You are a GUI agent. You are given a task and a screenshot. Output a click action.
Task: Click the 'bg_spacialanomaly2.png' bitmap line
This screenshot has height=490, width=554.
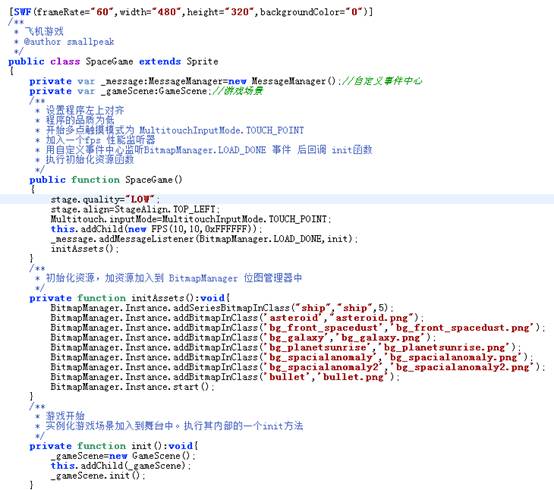[x=297, y=367]
